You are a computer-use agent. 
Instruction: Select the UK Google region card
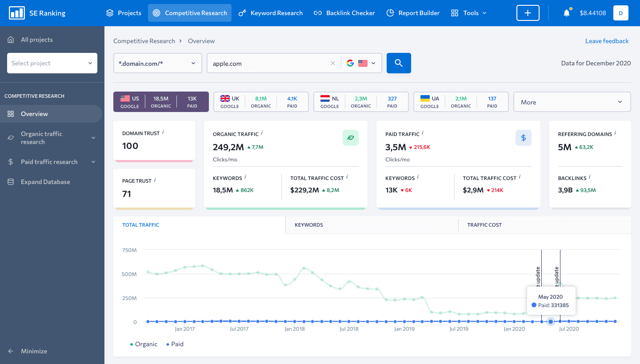pos(261,102)
